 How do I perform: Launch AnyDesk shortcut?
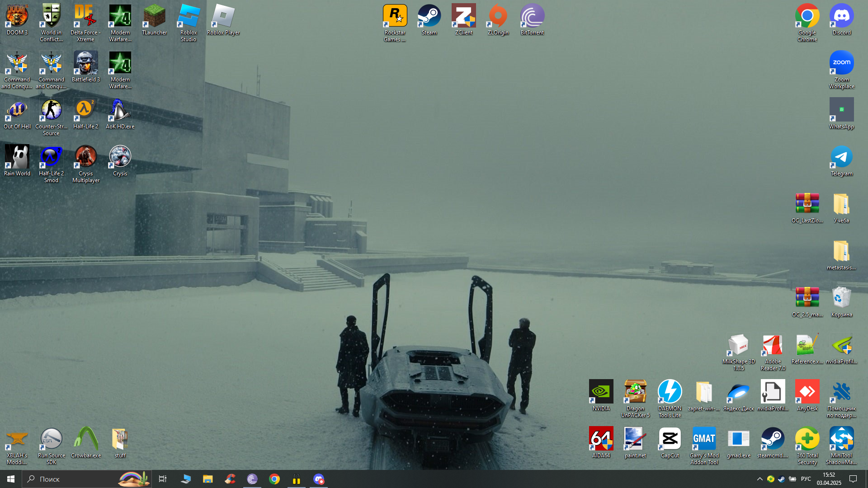tap(807, 396)
